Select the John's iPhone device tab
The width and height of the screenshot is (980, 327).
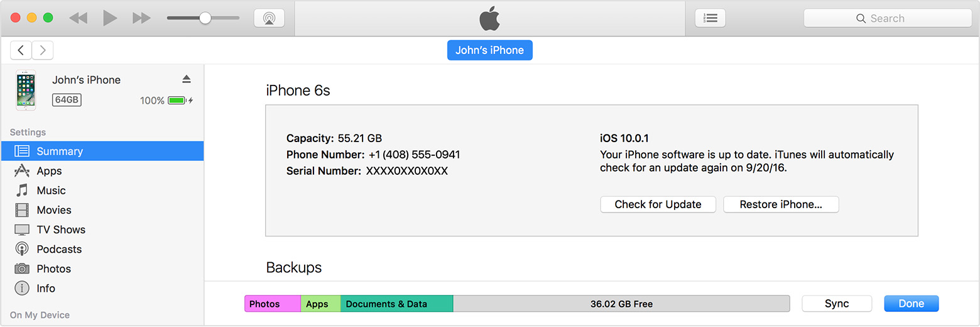[x=490, y=50]
